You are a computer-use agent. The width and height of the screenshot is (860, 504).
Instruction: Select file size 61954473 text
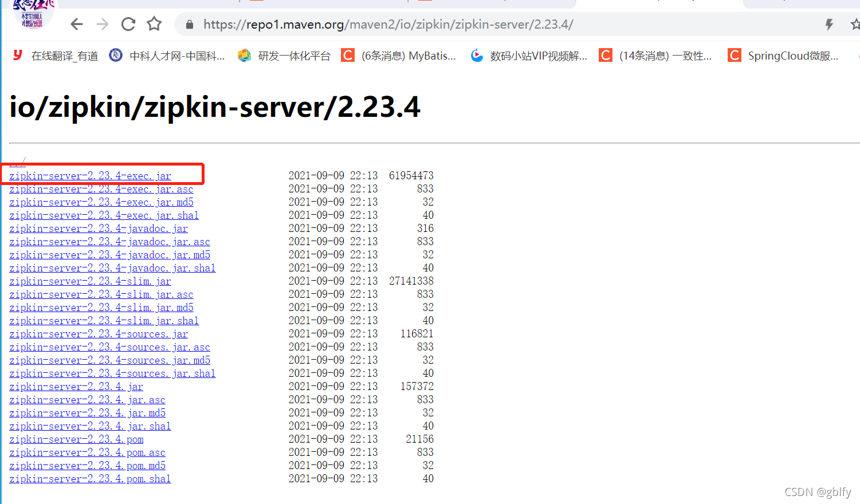[x=411, y=175]
